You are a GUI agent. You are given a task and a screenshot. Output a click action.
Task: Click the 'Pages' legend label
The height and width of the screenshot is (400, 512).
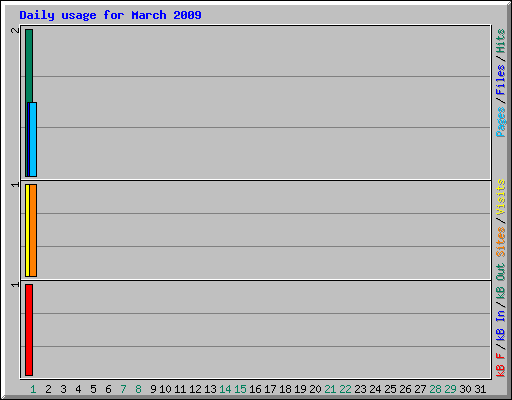click(x=500, y=122)
